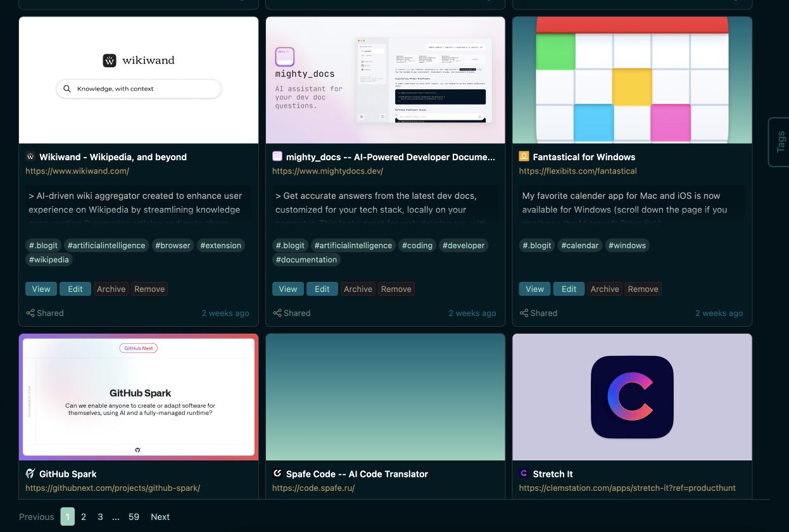Viewport: 789px width, 532px height.
Task: Remove the Fantastical for Windows bookmark
Action: pos(643,289)
